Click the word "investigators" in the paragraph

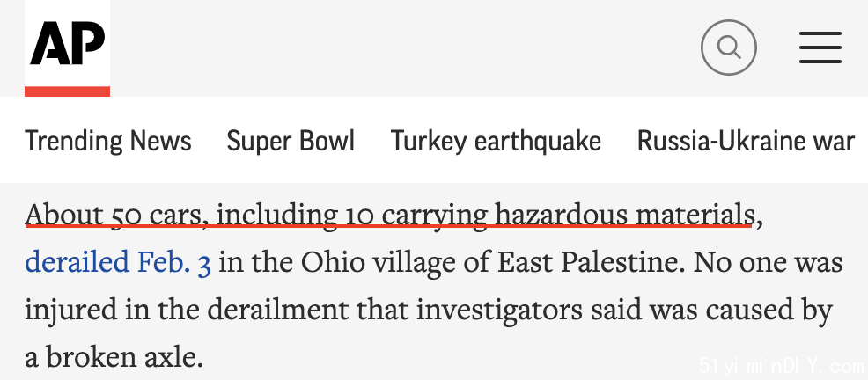click(x=499, y=311)
